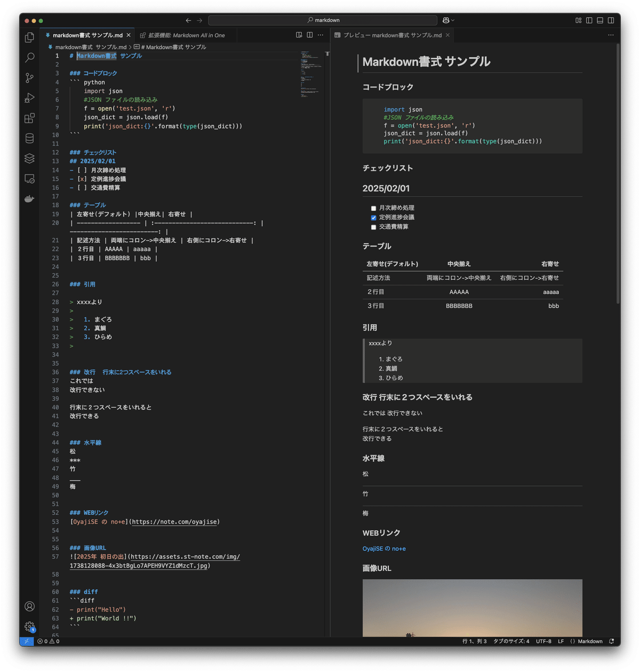This screenshot has width=640, height=672.
Task: Click the Open Preview to the Side icon
Action: coord(298,34)
